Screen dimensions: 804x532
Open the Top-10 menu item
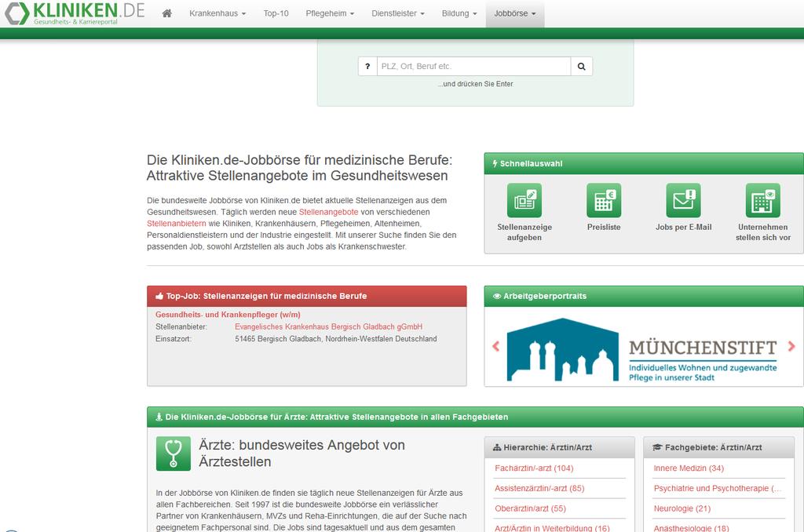276,13
